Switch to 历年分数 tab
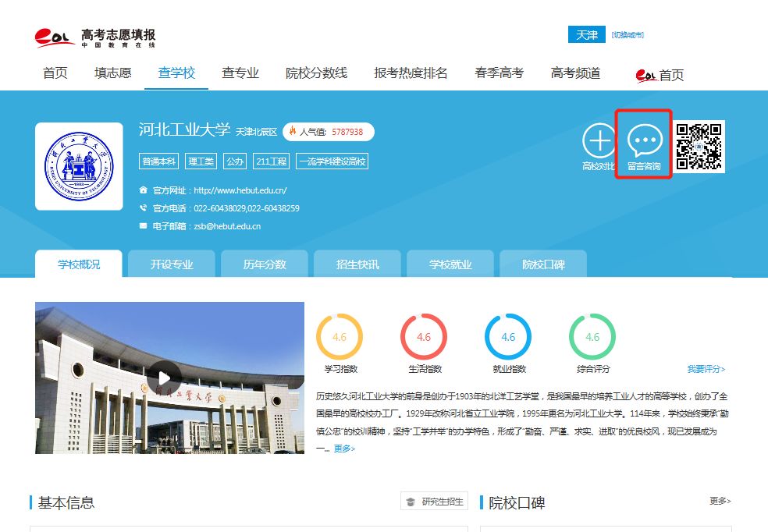This screenshot has height=532, width=768. [265, 264]
